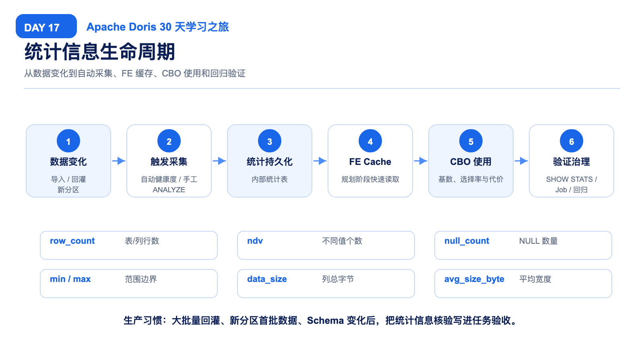Click the step 5 number circle

pos(471,141)
